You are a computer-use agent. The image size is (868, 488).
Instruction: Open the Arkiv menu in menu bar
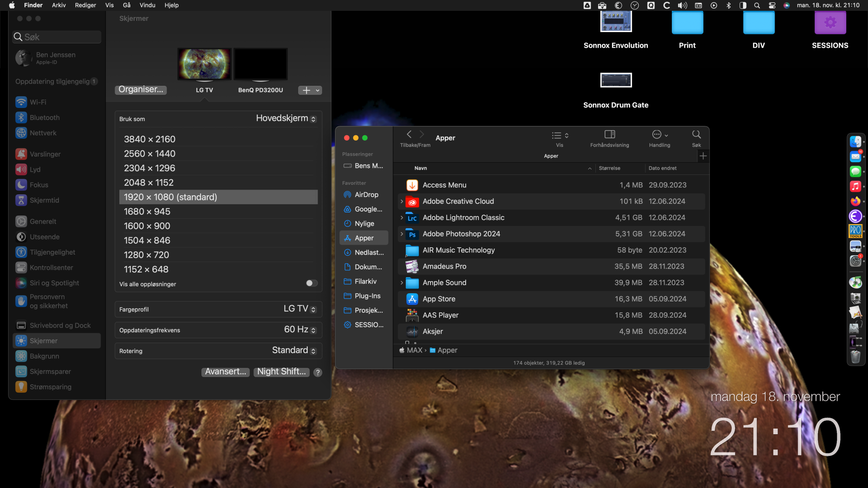pos(59,5)
